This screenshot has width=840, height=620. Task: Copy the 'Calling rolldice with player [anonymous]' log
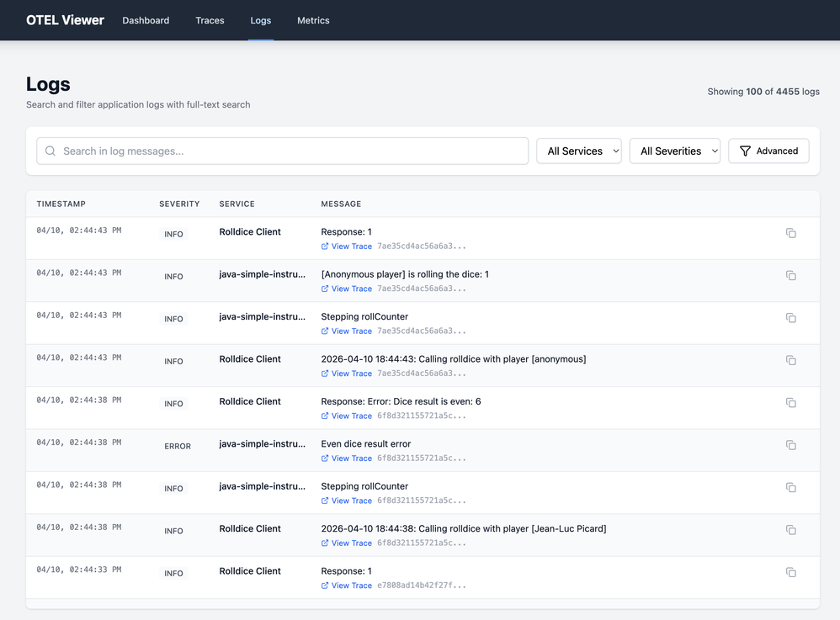point(790,360)
